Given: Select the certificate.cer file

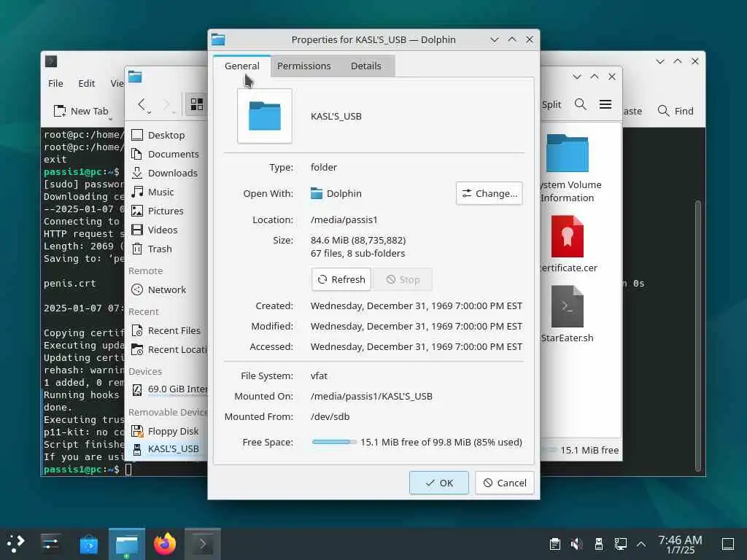Looking at the screenshot, I should tap(568, 244).
